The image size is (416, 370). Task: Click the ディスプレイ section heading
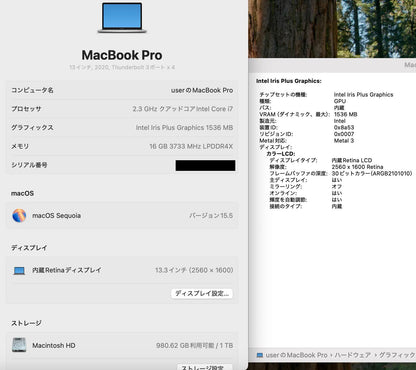(x=29, y=248)
